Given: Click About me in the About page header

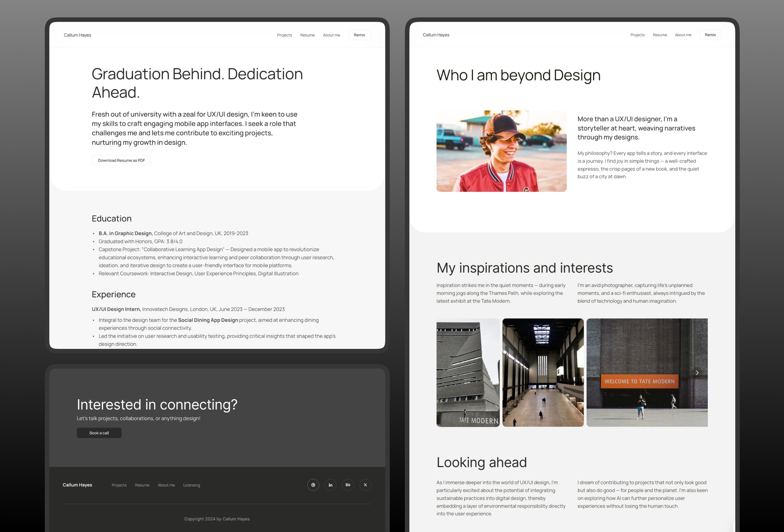Looking at the screenshot, I should click(x=683, y=35).
